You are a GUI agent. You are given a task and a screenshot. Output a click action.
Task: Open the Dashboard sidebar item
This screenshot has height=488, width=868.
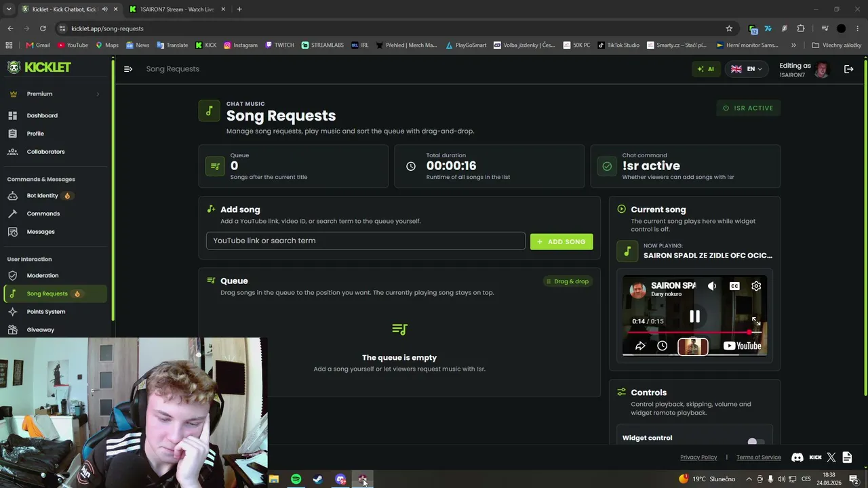tap(54, 115)
